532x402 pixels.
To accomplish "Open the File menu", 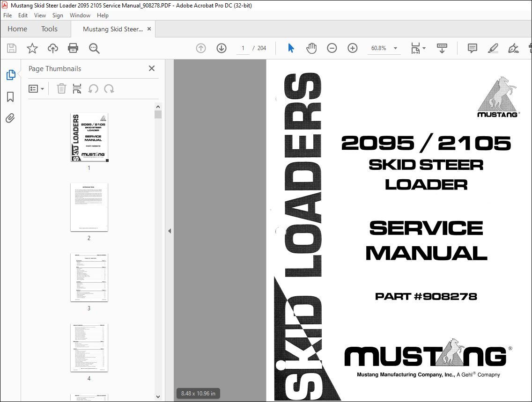I will pos(7,15).
